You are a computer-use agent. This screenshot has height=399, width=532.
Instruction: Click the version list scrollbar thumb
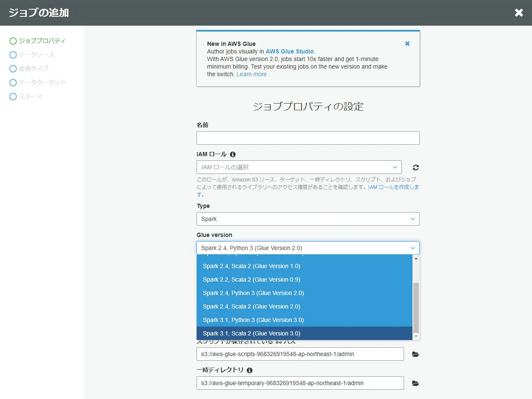(x=416, y=308)
